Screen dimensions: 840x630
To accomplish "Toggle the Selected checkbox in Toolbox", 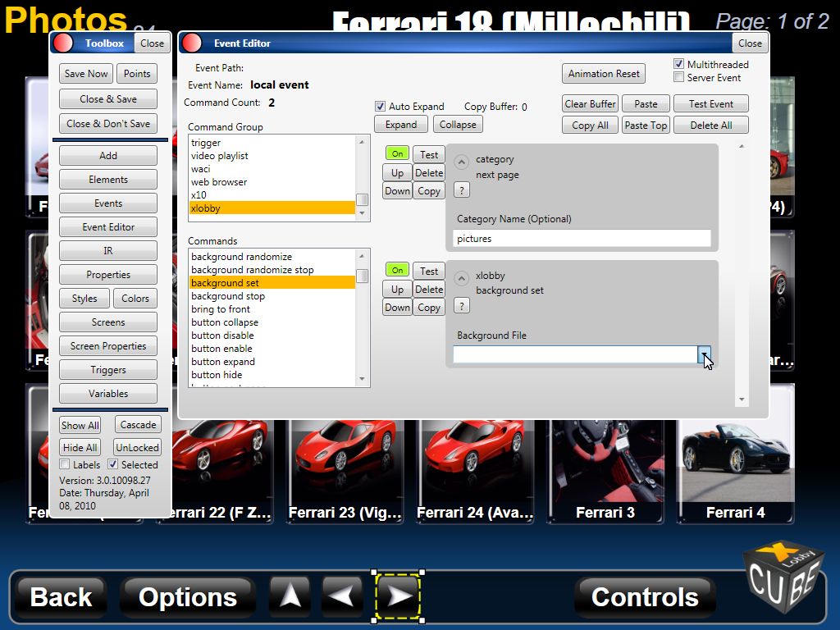I will click(113, 464).
